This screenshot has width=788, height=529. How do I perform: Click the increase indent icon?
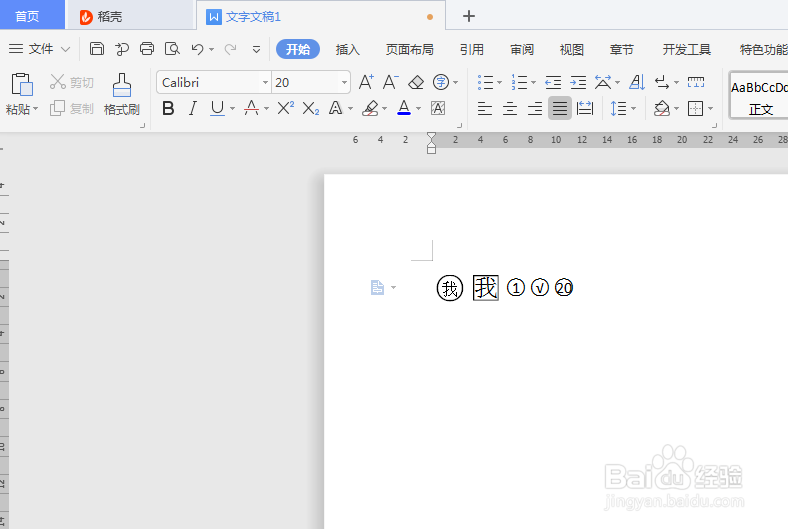pos(578,82)
